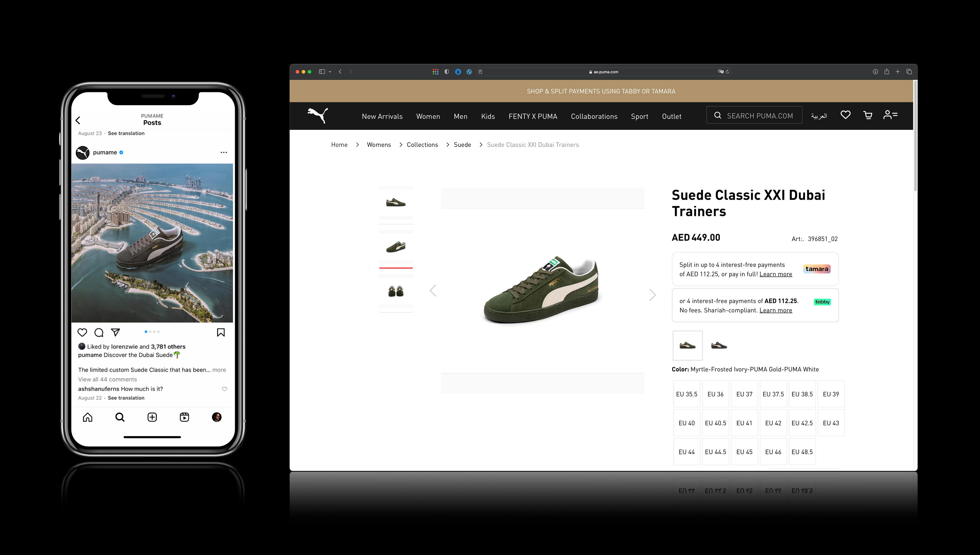Like the pumame post with heart icon
980x555 pixels.
82,332
